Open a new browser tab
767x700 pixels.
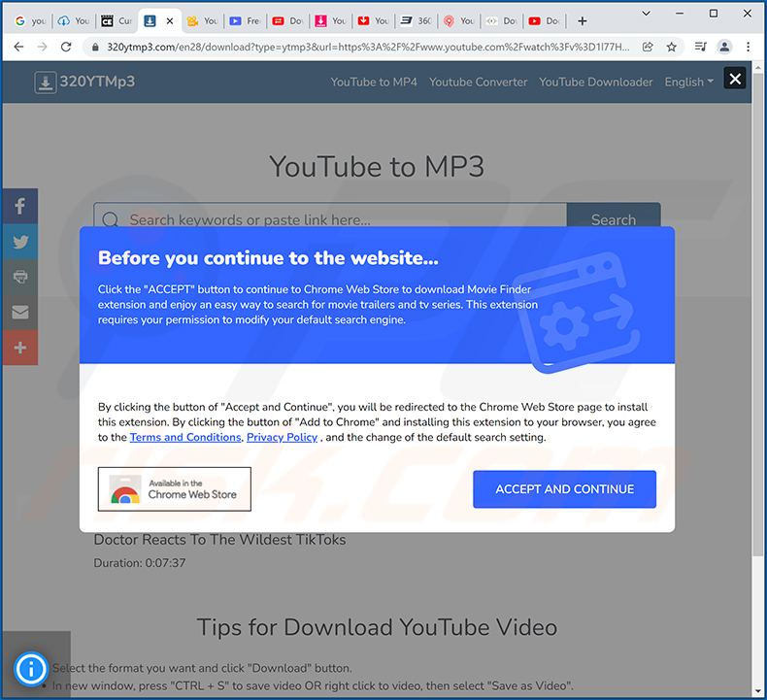click(x=583, y=21)
